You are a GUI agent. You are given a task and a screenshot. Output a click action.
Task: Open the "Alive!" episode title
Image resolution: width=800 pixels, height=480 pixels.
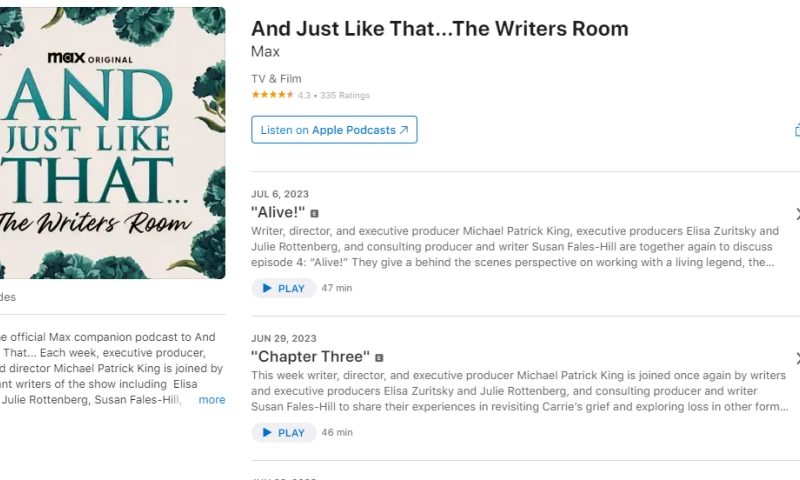pos(278,212)
